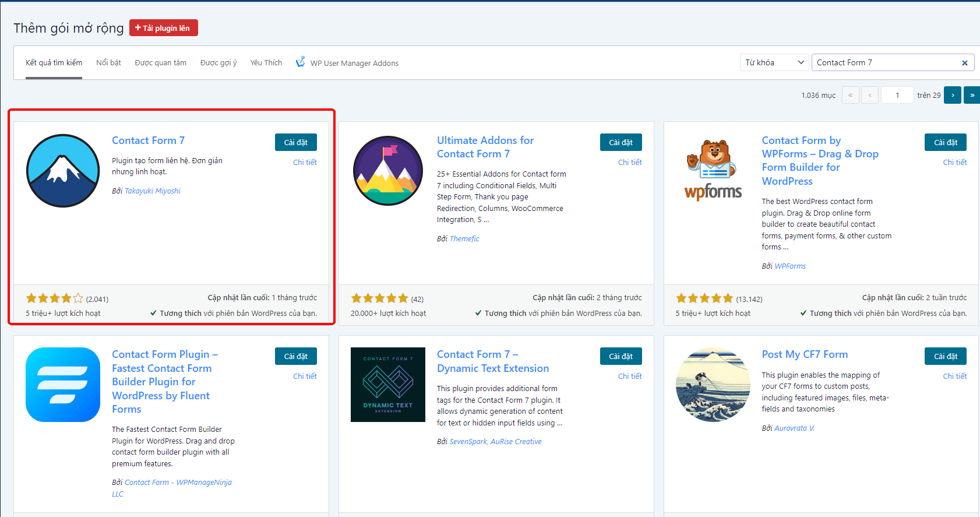Click the Post My CF7 Form wave icon
Screen dimensions: 980x517
tap(713, 385)
